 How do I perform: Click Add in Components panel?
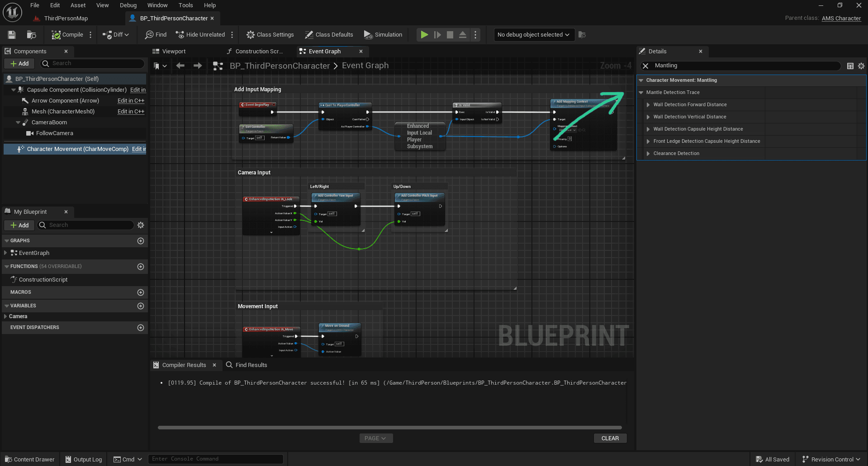(x=19, y=64)
